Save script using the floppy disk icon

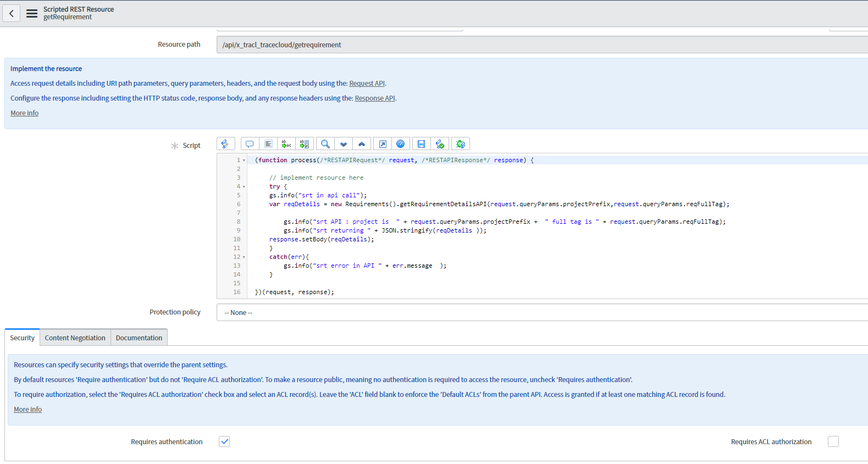tap(421, 144)
